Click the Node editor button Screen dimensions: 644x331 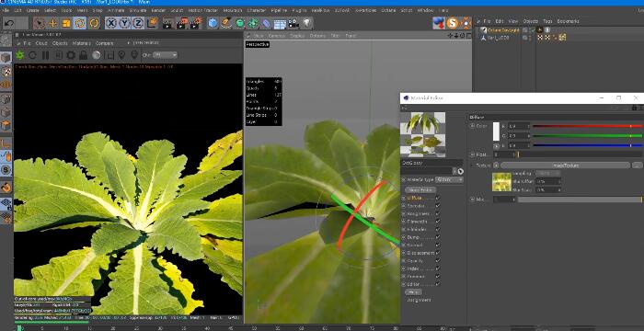tap(420, 190)
